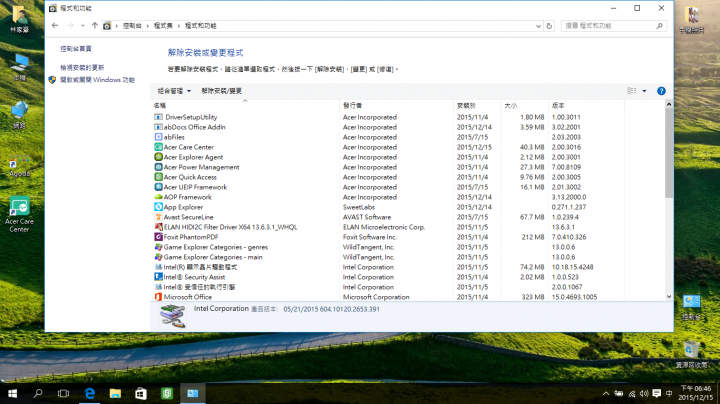The height and width of the screenshot is (404, 720).
Task: Refresh the address bar location
Action: coord(549,26)
